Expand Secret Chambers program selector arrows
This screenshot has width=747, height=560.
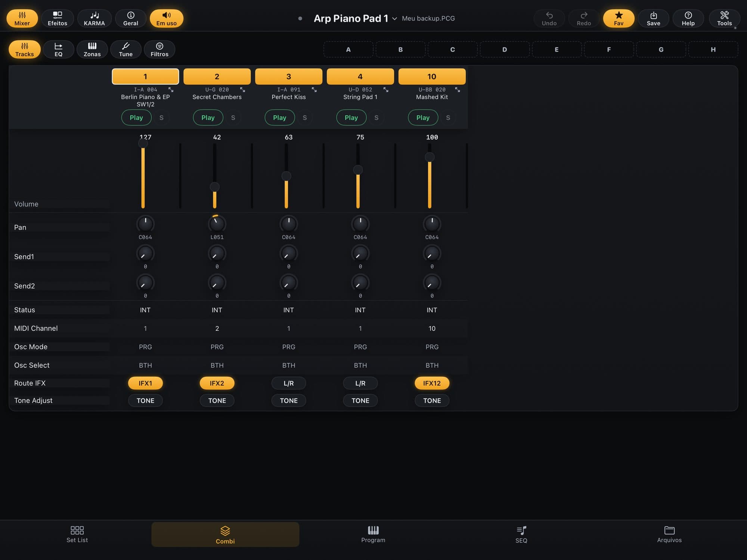[x=242, y=90]
